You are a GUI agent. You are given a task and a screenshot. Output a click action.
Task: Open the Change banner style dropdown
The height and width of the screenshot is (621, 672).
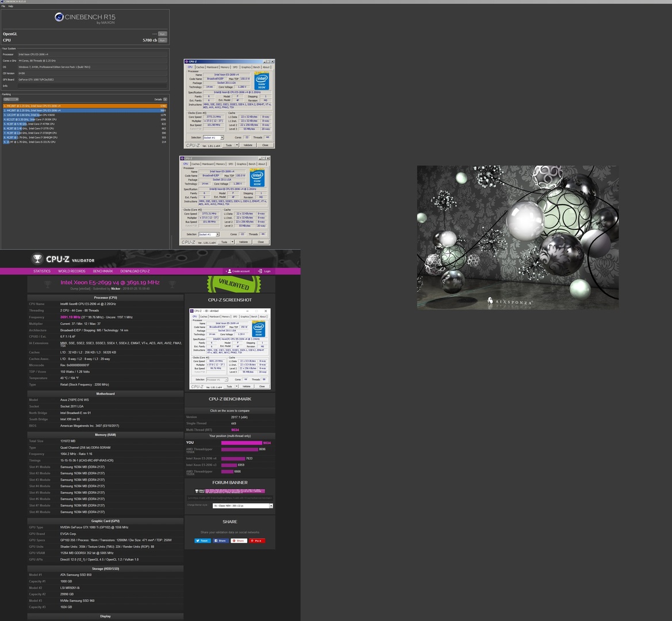point(243,506)
